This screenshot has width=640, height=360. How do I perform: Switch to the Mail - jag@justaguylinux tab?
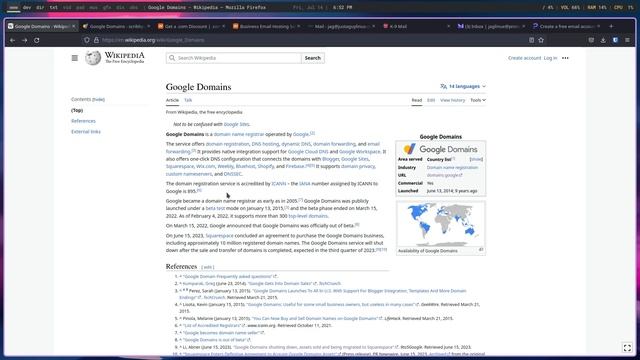(342, 26)
